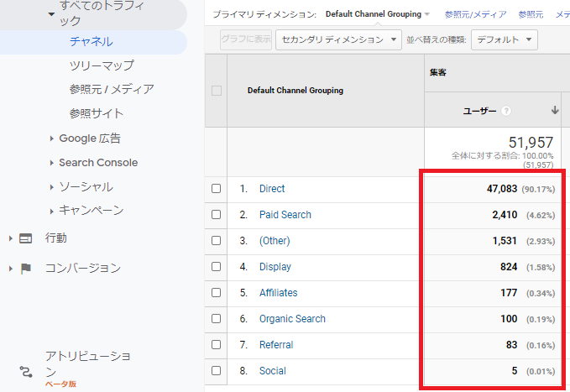Viewport: 570px width, 392px height.
Task: Open the セカンダリ ディメンション dropdown
Action: 338,39
